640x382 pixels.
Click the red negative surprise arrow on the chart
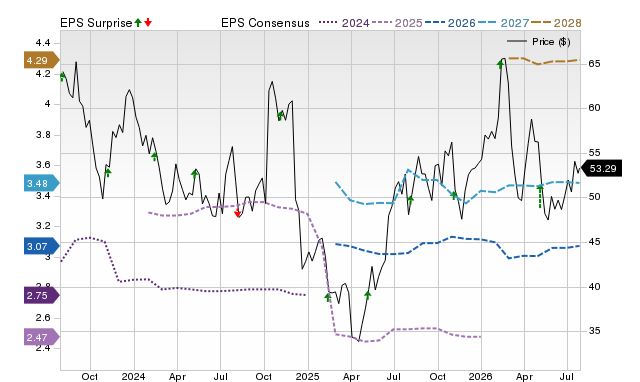(237, 213)
